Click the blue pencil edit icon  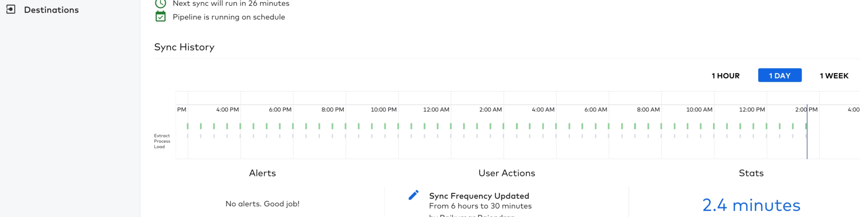point(413,195)
